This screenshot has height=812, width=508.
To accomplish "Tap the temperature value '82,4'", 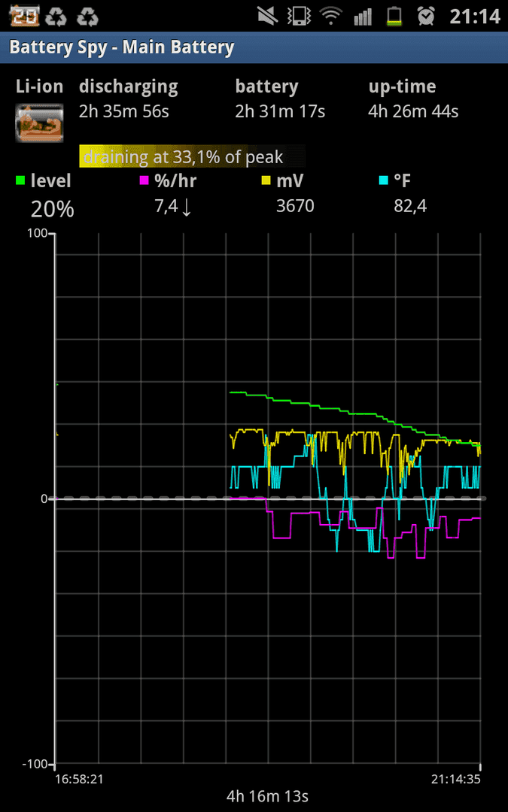I will pyautogui.click(x=411, y=208).
